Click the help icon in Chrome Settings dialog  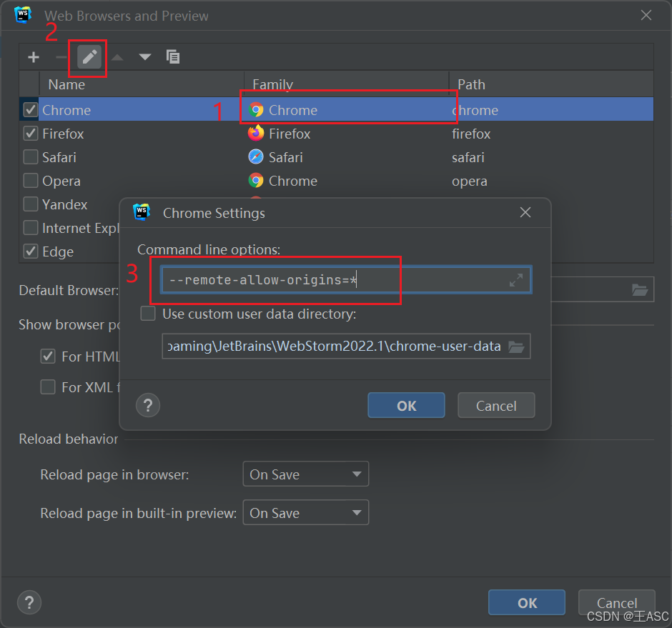click(148, 406)
